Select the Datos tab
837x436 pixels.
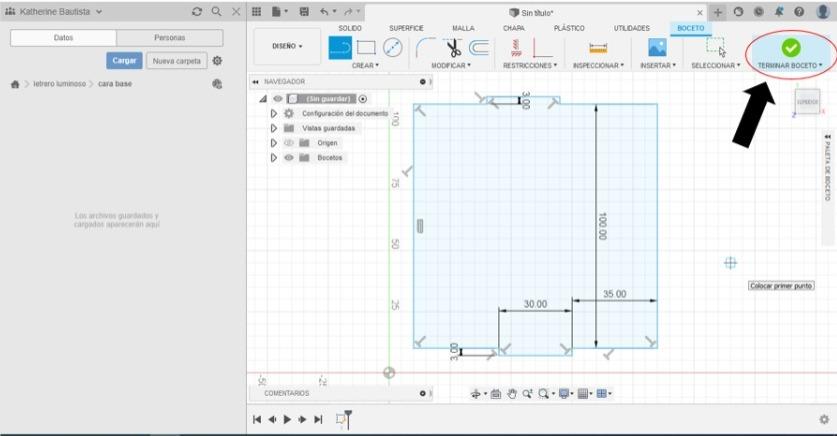(64, 38)
